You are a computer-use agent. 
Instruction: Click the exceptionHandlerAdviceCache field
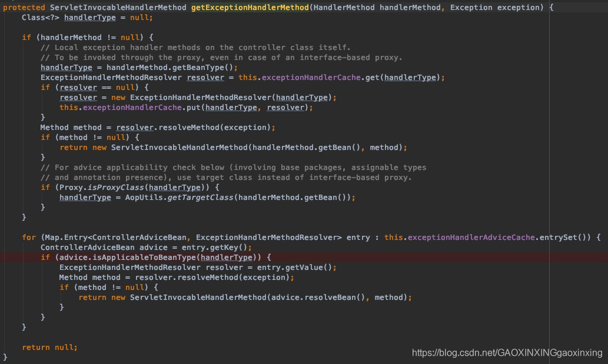click(471, 238)
